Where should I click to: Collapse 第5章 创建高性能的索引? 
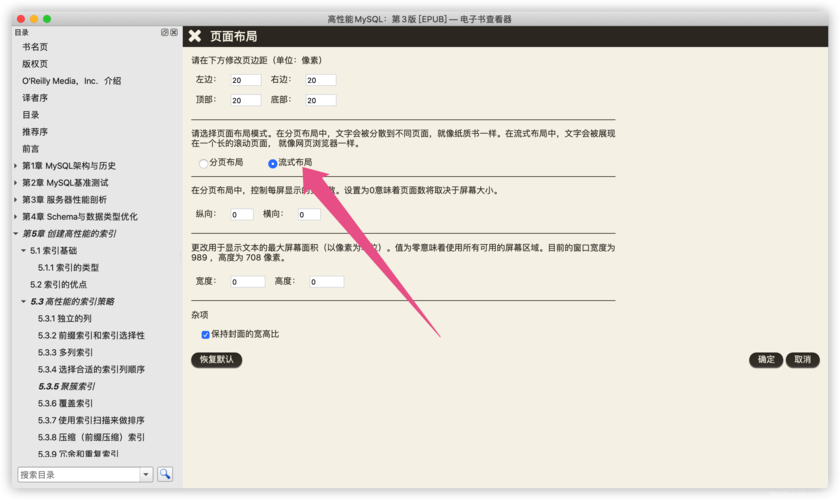(16, 234)
